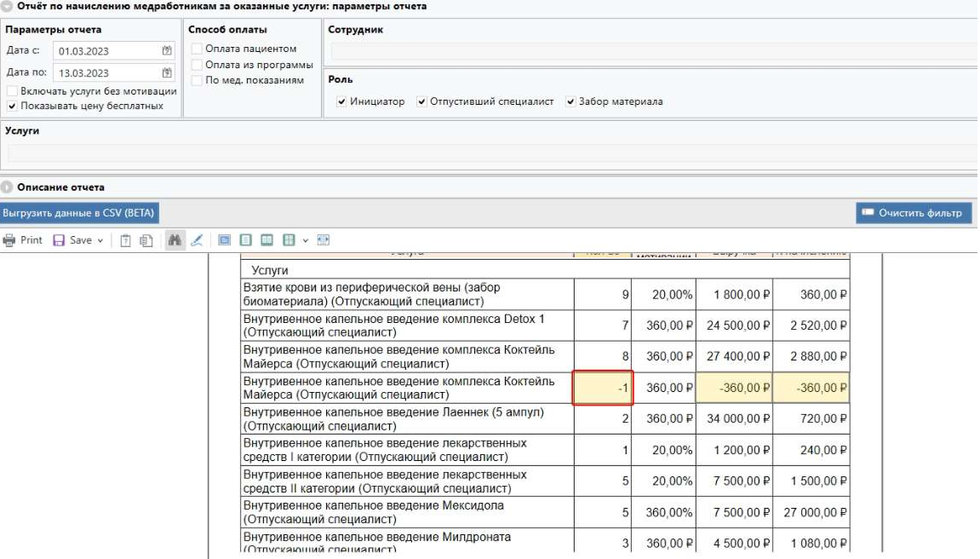The width and height of the screenshot is (980, 559).
Task: Click the binoculars find icon
Action: (x=175, y=240)
